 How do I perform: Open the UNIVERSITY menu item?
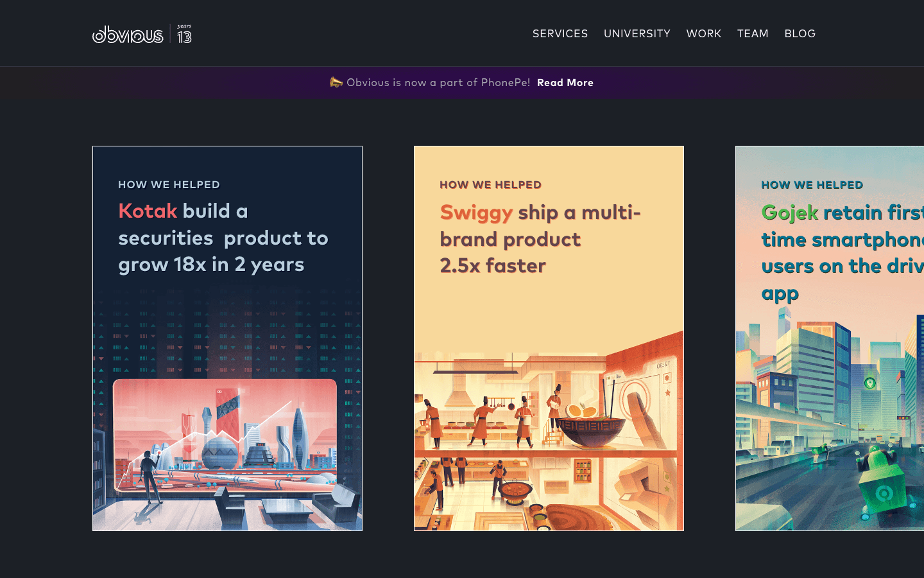coord(637,33)
